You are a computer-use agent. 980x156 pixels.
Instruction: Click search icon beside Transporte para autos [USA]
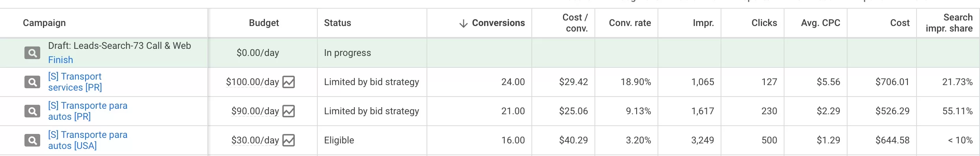(x=32, y=140)
